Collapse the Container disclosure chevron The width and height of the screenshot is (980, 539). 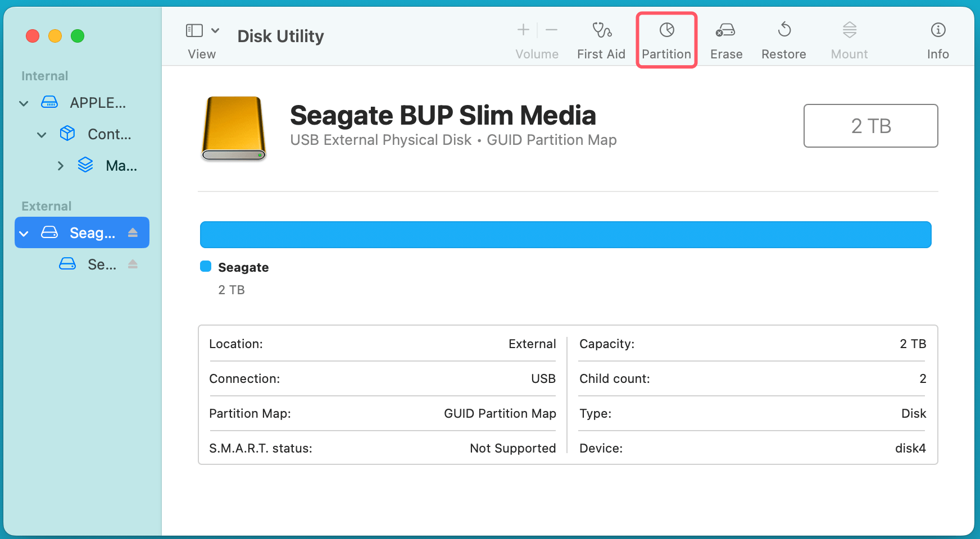(42, 135)
